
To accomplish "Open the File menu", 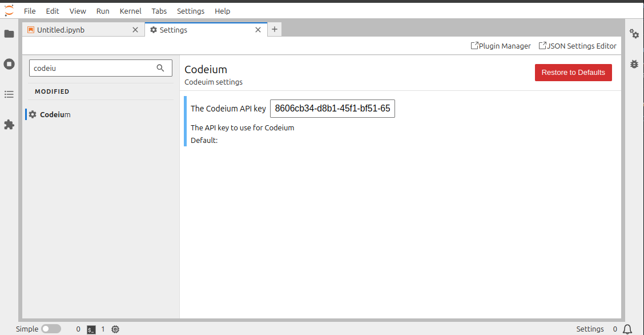I will point(30,11).
